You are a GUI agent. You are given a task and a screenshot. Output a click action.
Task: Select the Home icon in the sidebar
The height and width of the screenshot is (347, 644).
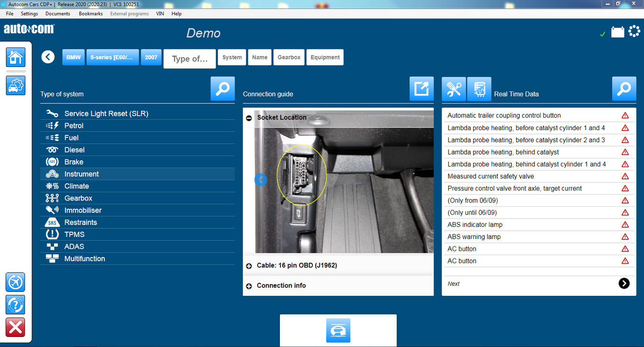coord(15,57)
